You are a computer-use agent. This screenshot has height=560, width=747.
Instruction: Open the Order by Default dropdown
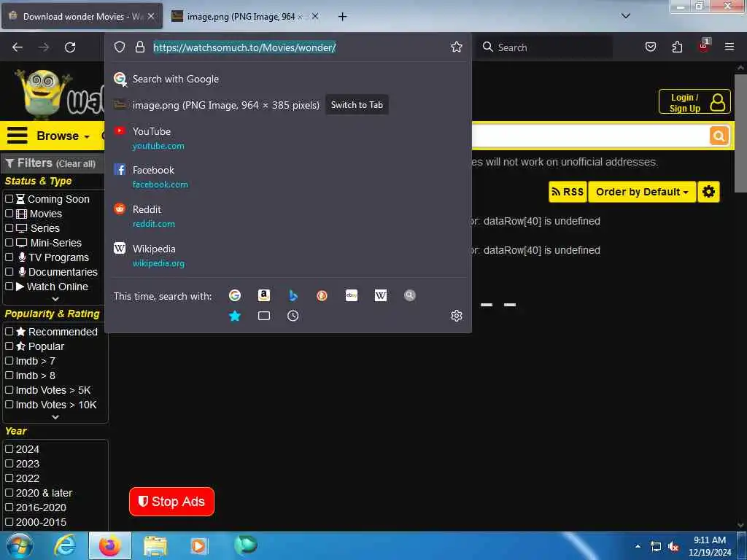pos(642,192)
